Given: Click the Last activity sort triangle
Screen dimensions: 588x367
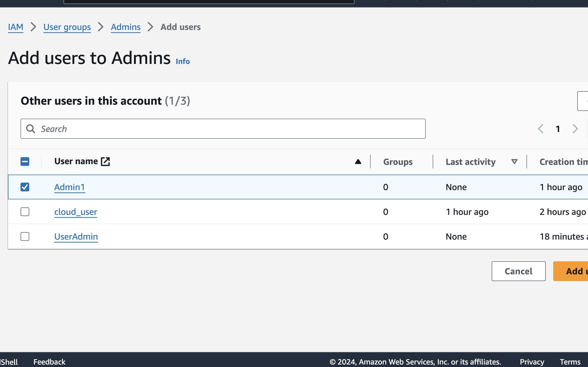Looking at the screenshot, I should 514,162.
